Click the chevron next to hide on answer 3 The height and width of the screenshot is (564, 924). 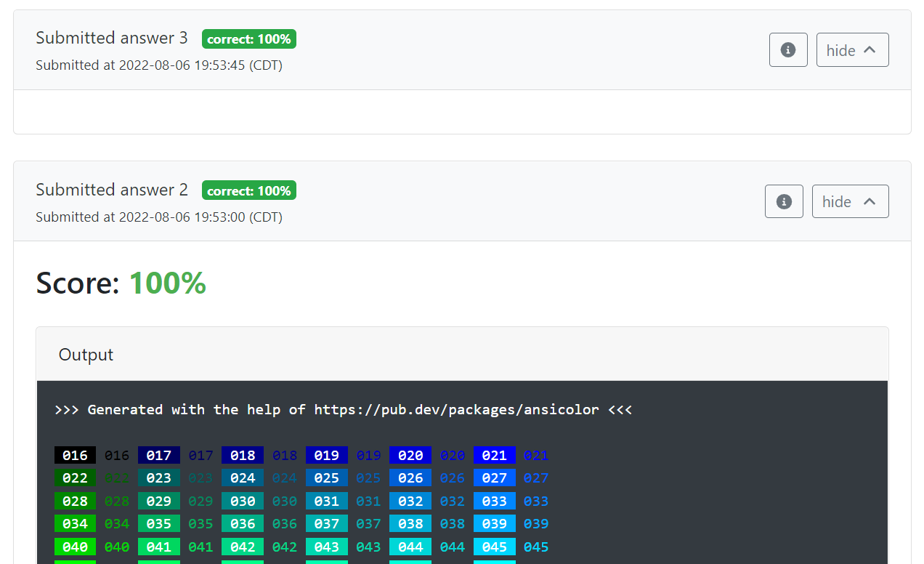[x=869, y=49]
